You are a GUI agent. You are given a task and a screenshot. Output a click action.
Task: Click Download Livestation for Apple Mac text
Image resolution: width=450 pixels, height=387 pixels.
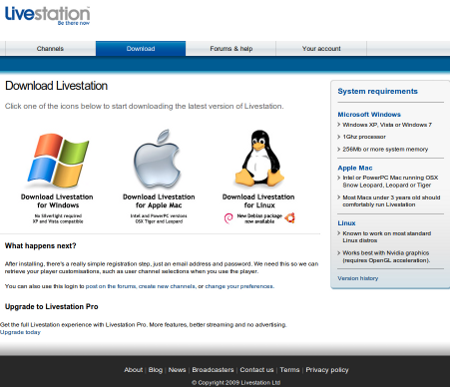point(159,201)
